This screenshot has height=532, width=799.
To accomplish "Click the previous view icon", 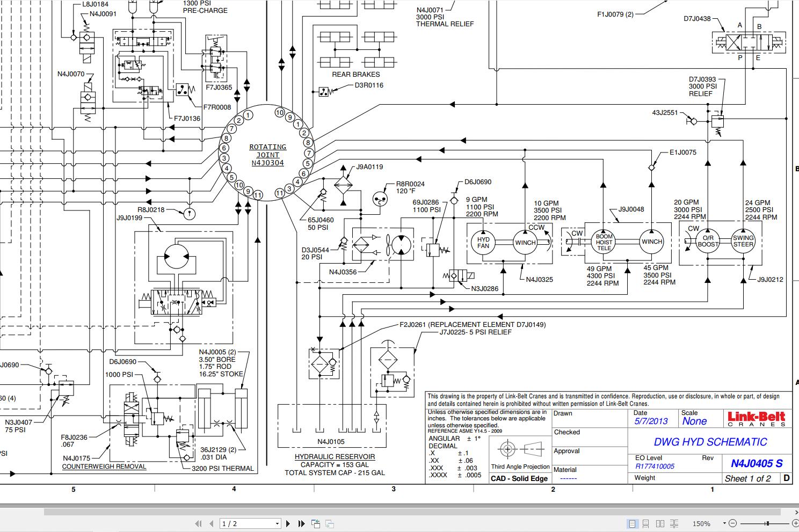I will [316, 523].
